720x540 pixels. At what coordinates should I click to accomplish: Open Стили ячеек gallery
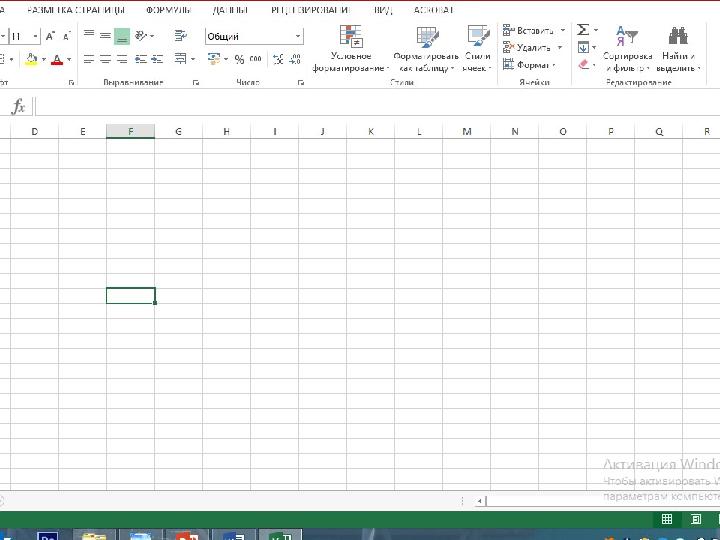tap(478, 49)
